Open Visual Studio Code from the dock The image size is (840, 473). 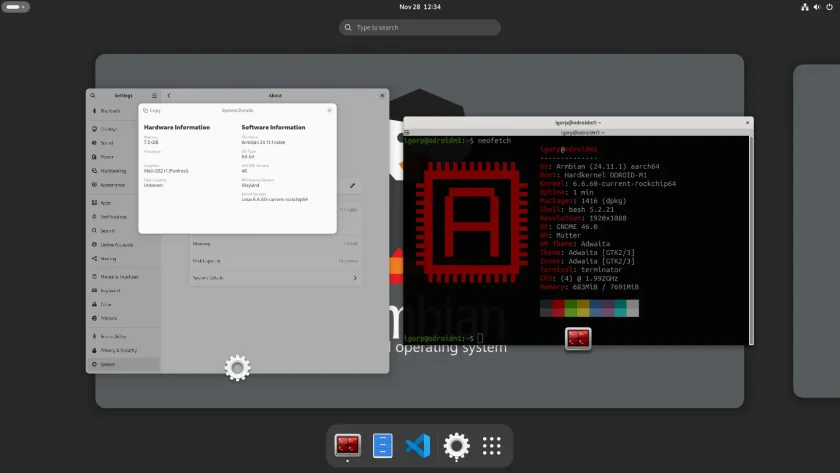click(x=418, y=445)
